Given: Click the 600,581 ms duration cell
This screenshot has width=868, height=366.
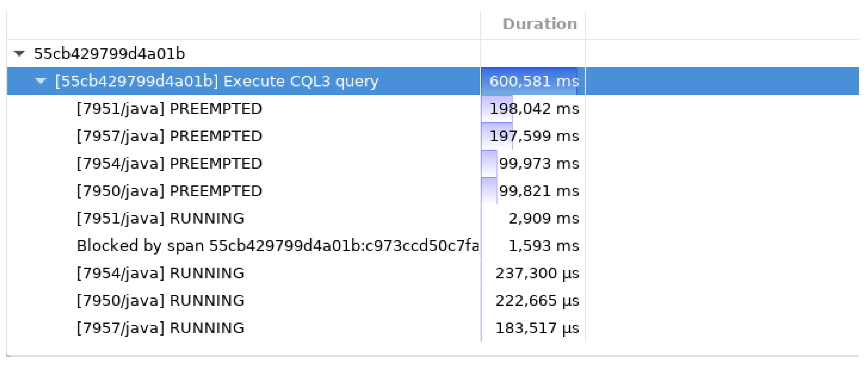Looking at the screenshot, I should pyautogui.click(x=534, y=81).
